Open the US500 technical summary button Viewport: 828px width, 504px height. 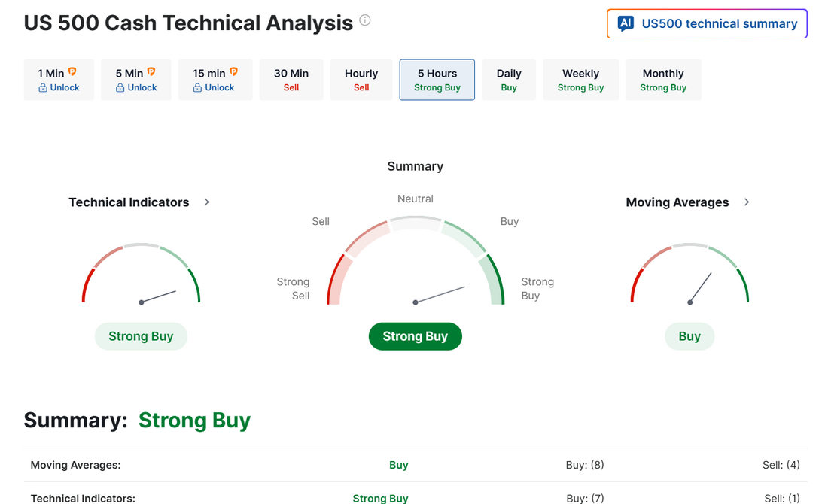click(707, 23)
